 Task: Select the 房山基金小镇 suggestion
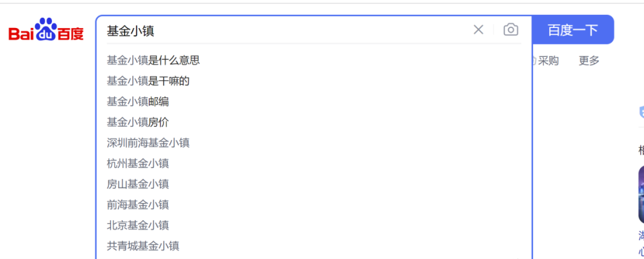138,184
